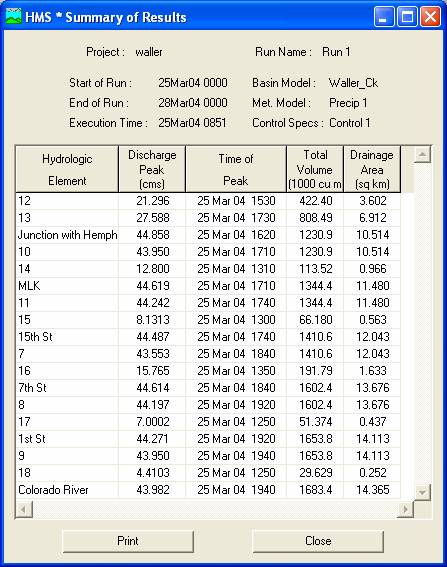Click total volume value 422.40
This screenshot has width=447, height=567.
coord(316,201)
